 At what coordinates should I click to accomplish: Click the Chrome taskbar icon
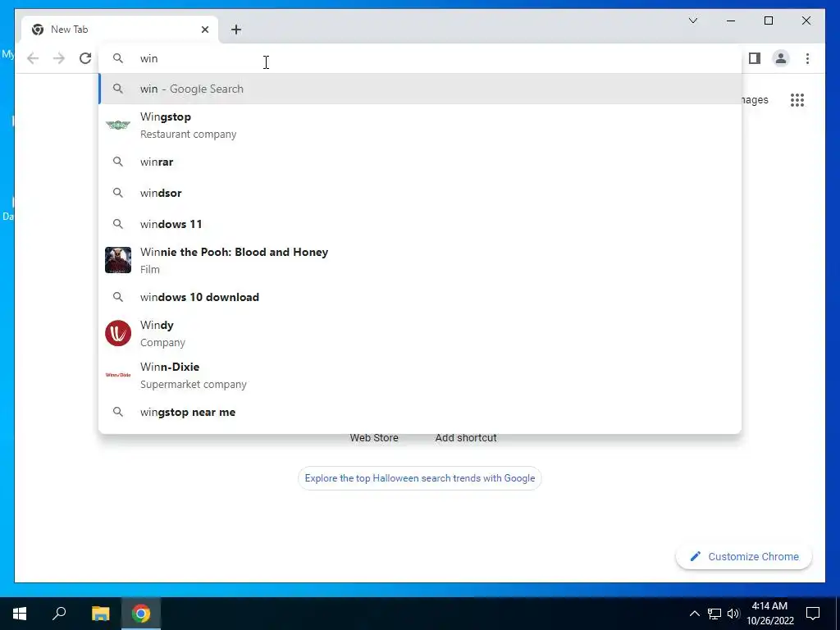point(141,614)
